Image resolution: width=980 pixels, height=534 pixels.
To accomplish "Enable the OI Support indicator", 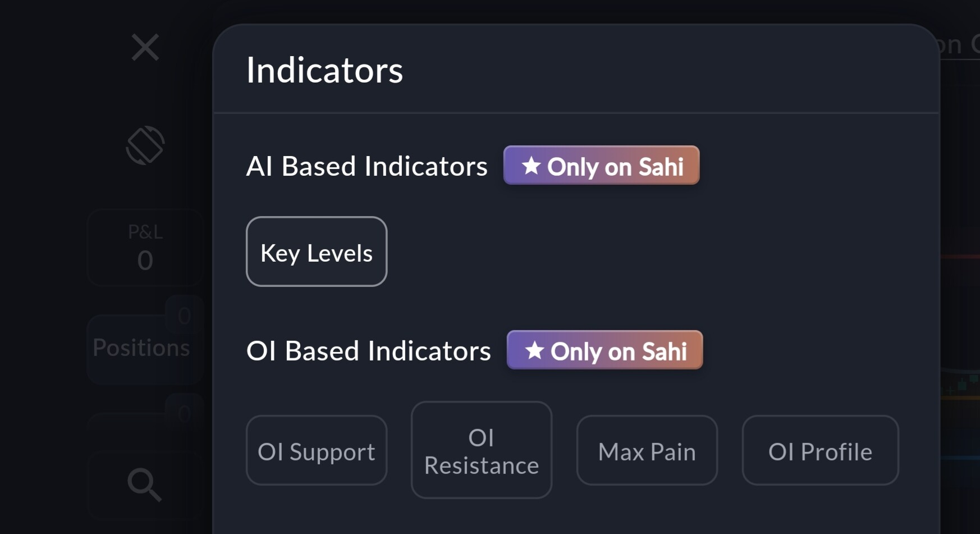I will click(317, 450).
